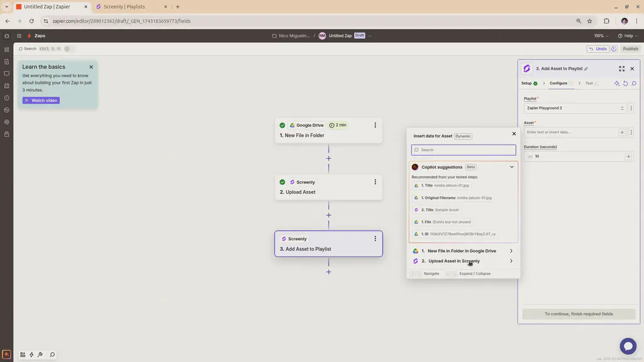Open the apps grid icon in the top-left corner
Screen dimensions: 644x362
[19, 36]
